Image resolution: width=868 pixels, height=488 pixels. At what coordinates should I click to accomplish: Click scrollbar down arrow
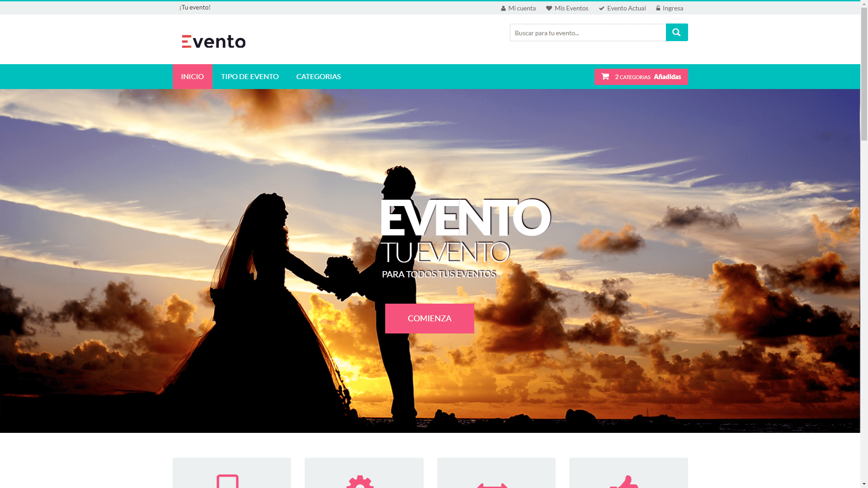[864, 484]
